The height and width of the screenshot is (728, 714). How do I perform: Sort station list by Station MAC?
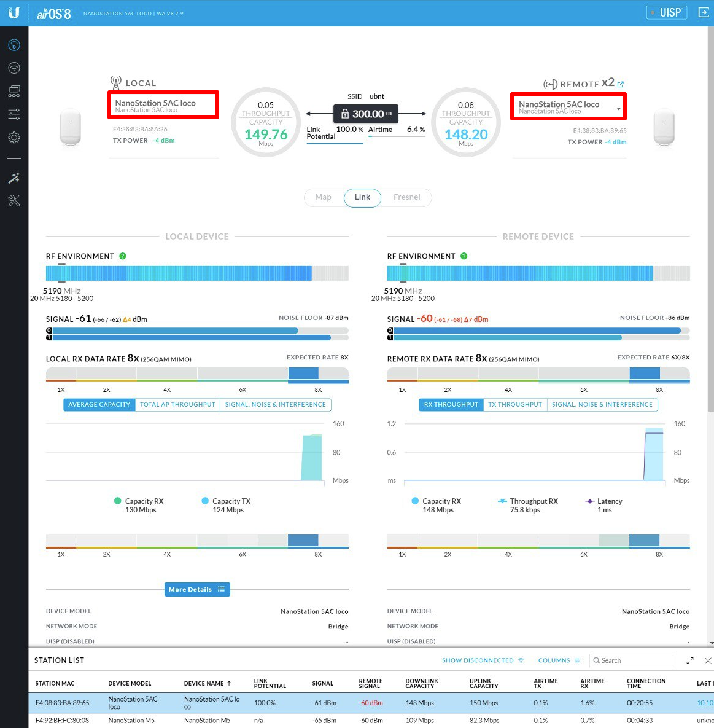(55, 683)
